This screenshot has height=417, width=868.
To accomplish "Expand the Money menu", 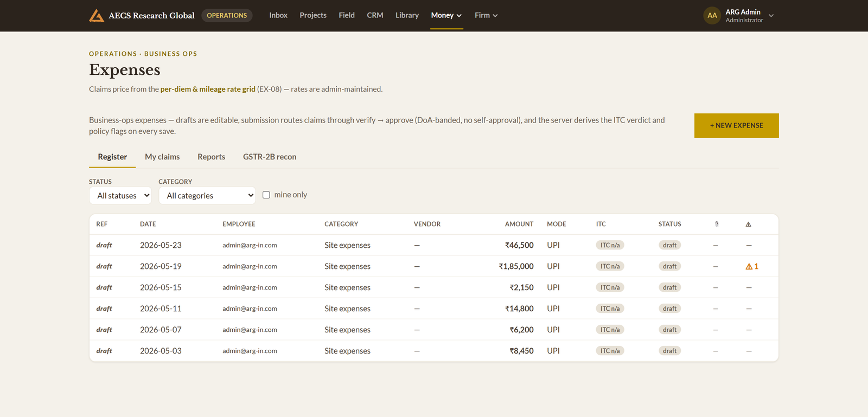I will tap(446, 15).
